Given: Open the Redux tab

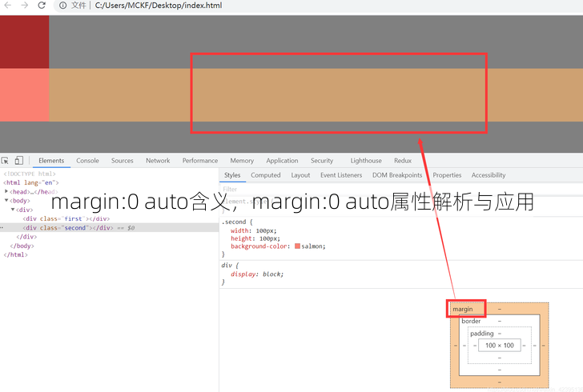Looking at the screenshot, I should click(x=403, y=161).
